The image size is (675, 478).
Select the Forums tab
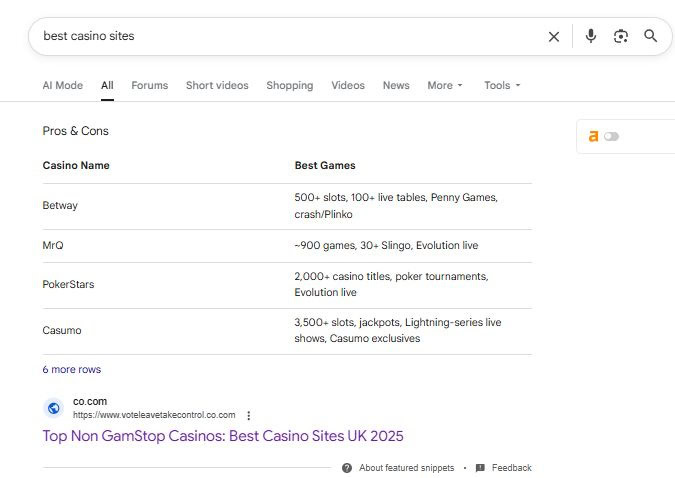(x=150, y=85)
